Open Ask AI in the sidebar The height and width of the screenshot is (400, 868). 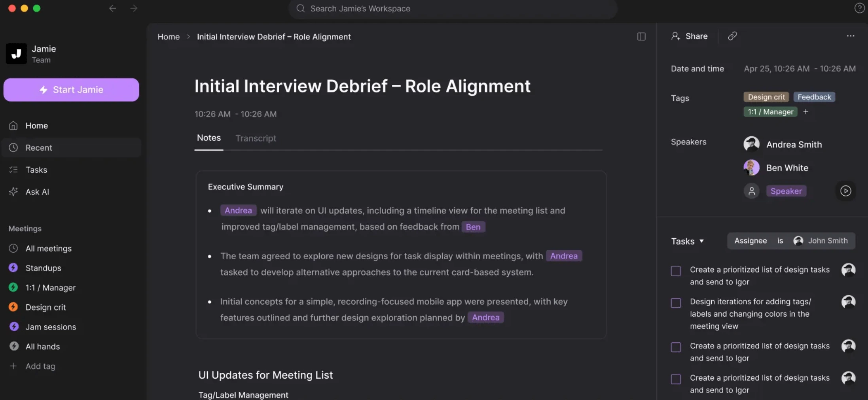(x=71, y=192)
